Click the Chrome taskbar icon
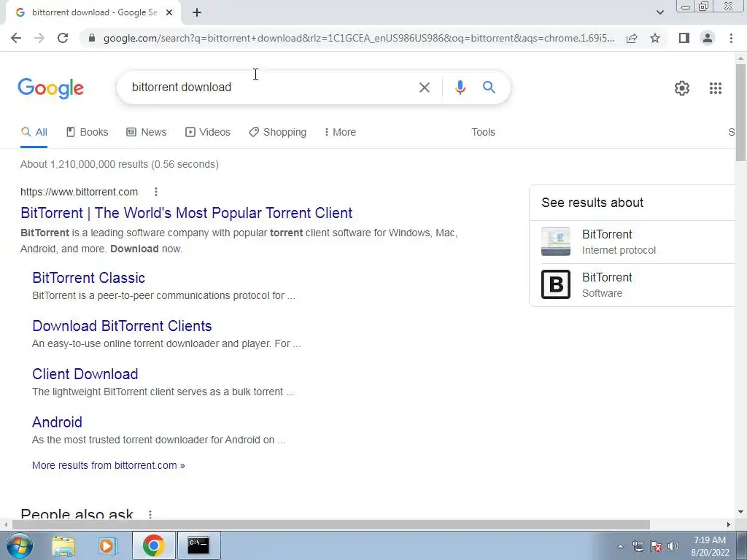This screenshot has width=747, height=560. (x=153, y=545)
